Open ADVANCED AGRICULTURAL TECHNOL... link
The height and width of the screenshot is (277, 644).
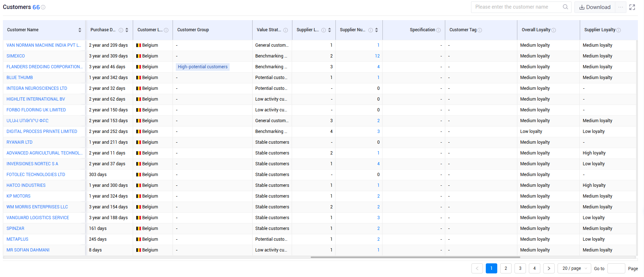click(x=44, y=153)
